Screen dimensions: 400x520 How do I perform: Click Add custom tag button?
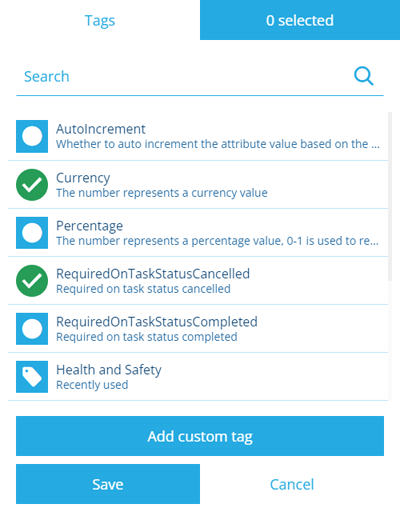pyautogui.click(x=200, y=436)
